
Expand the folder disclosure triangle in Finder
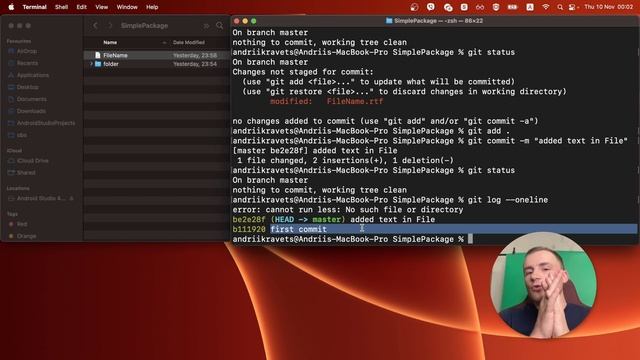pyautogui.click(x=91, y=64)
